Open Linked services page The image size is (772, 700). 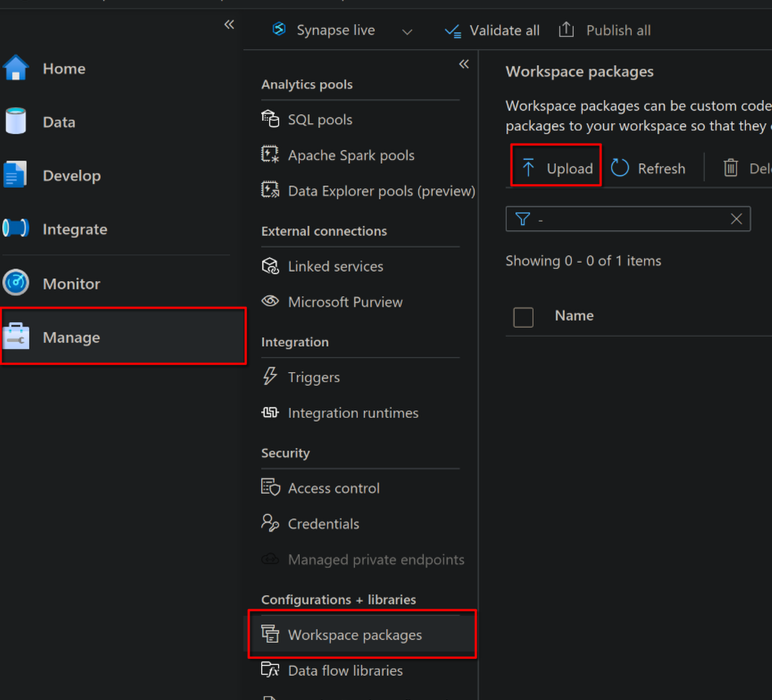[335, 266]
